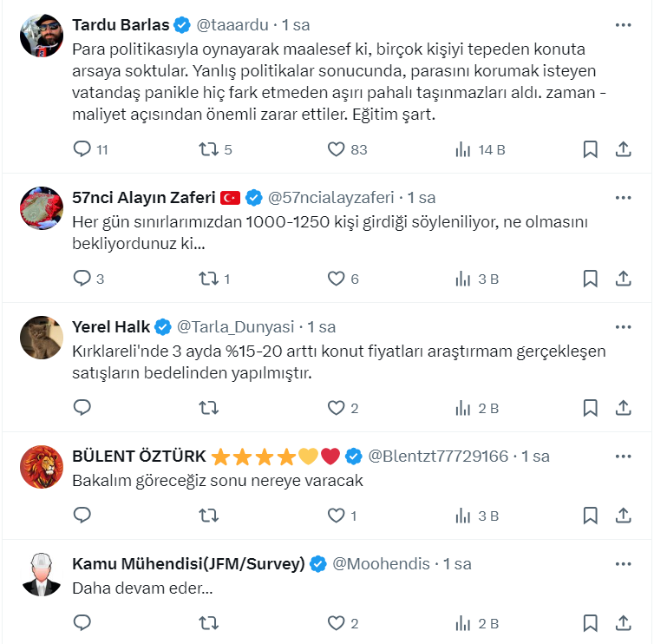
Task: Click 57nci Alayın Zaferi profile avatar
Action: tap(42, 208)
